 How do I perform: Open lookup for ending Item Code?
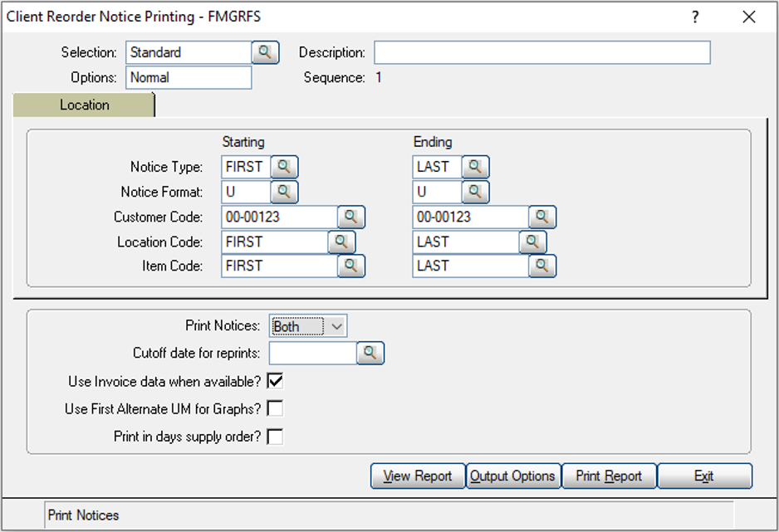click(542, 266)
